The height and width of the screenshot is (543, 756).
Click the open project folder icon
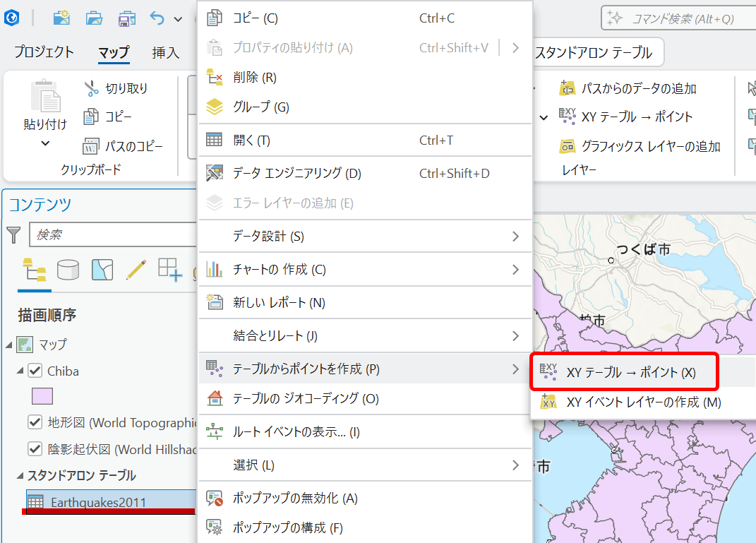coord(95,18)
